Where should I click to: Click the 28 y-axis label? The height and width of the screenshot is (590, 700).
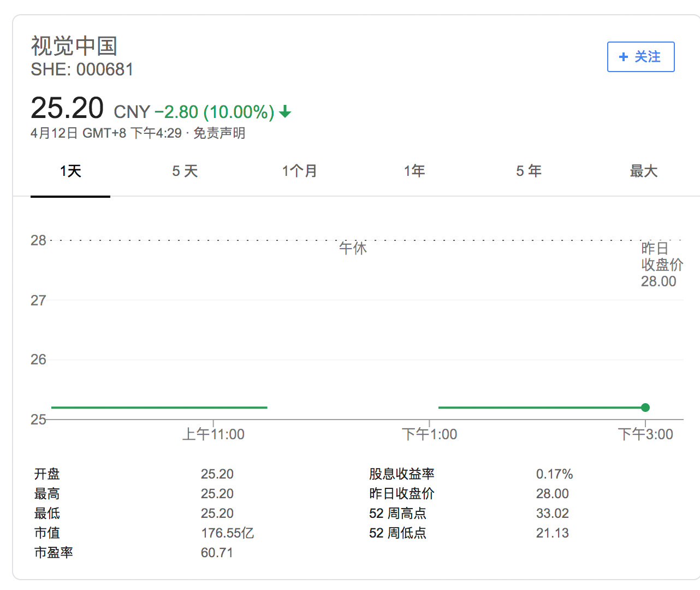38,240
